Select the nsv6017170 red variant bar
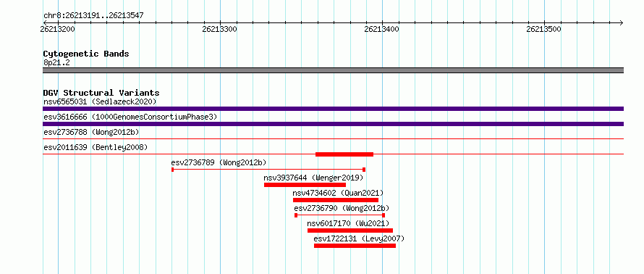 point(350,231)
